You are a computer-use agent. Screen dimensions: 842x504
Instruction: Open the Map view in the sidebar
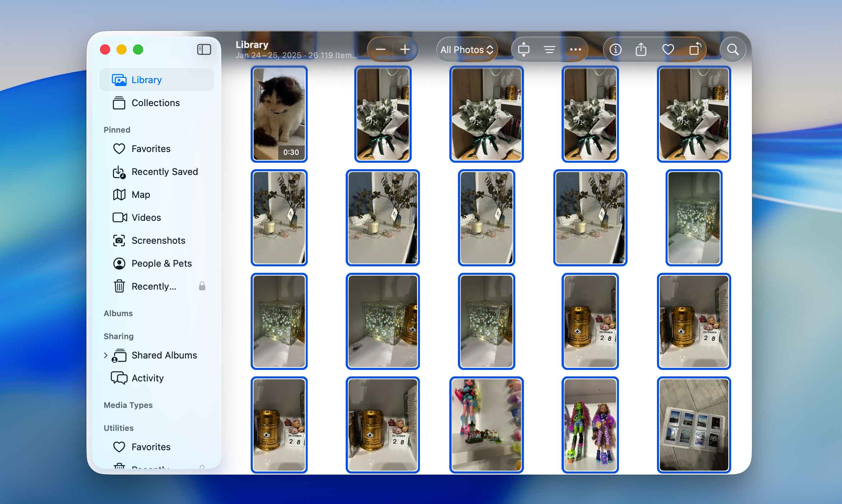157,195
